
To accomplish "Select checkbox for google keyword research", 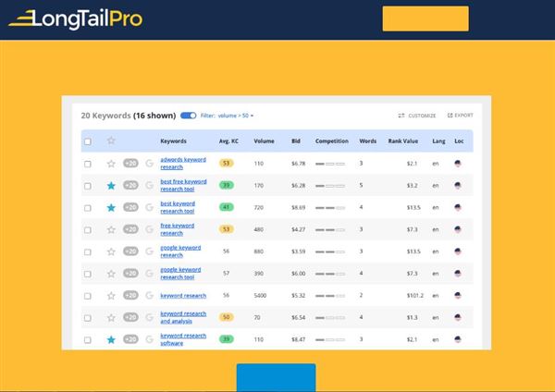I will pos(88,251).
